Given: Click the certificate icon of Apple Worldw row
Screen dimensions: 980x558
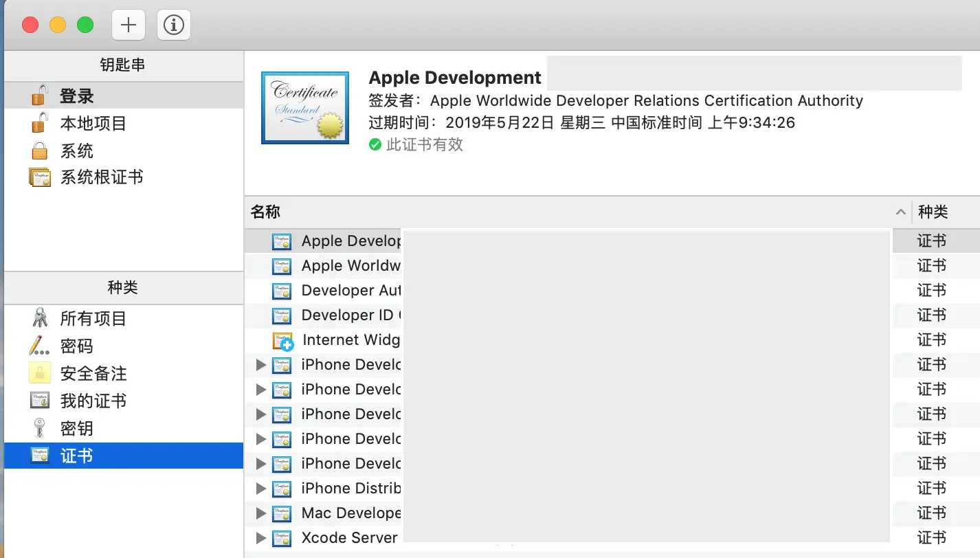Looking at the screenshot, I should pos(282,266).
